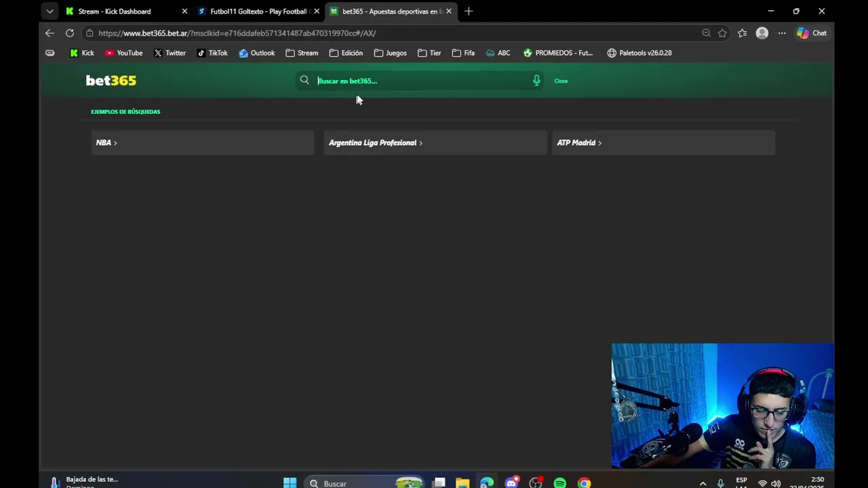Open the Kick bookmark
This screenshot has height=488, width=868.
pos(82,53)
